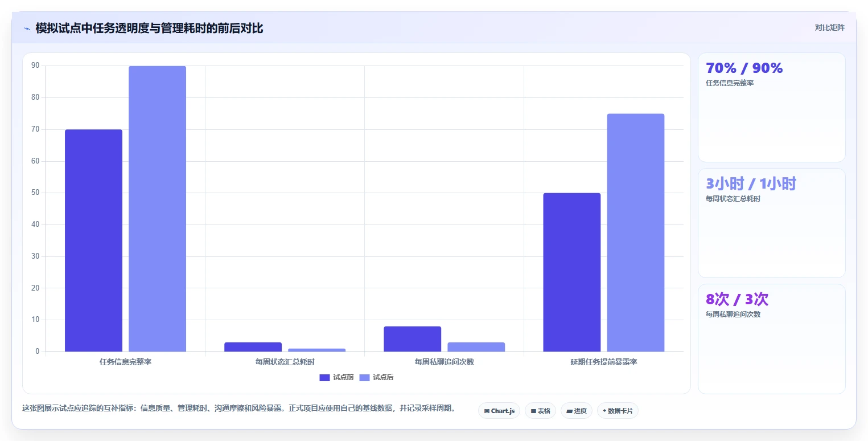This screenshot has height=441, width=868.
Task: Click the 试点前 bar for 每周私聊追问次数
Action: pyautogui.click(x=412, y=339)
